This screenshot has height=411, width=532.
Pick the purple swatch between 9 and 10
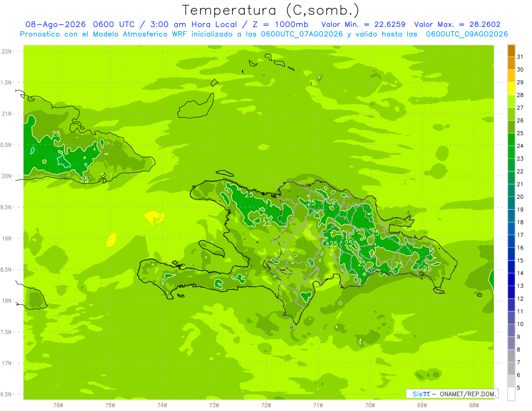(511, 330)
